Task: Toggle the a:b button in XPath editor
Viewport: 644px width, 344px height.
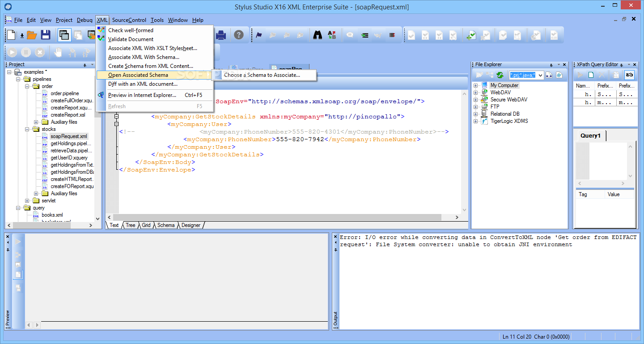Action: tap(630, 75)
